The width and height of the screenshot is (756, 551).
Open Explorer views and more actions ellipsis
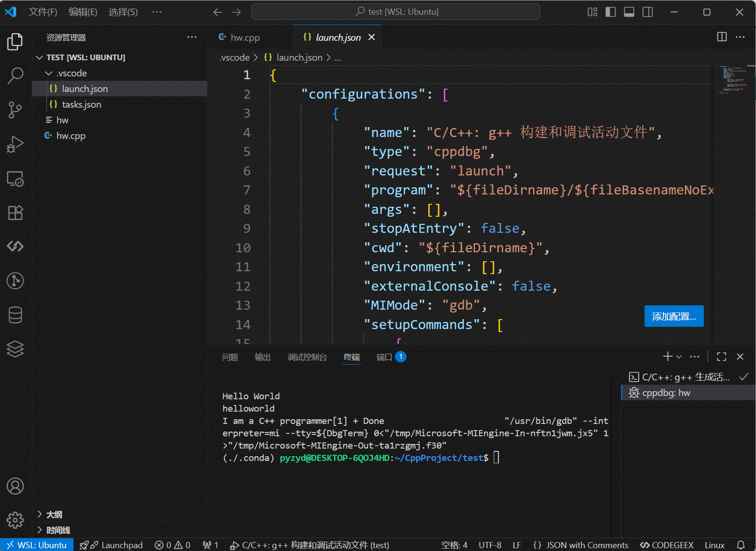point(192,37)
